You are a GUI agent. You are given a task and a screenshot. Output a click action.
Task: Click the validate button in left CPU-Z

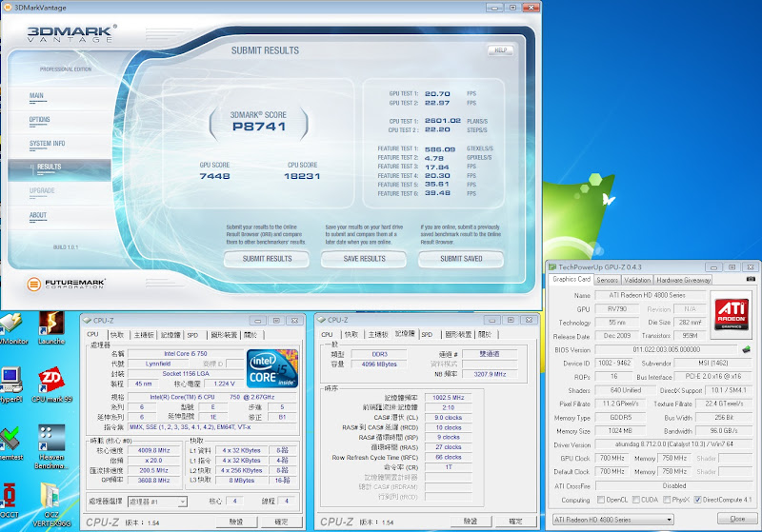pos(236,522)
